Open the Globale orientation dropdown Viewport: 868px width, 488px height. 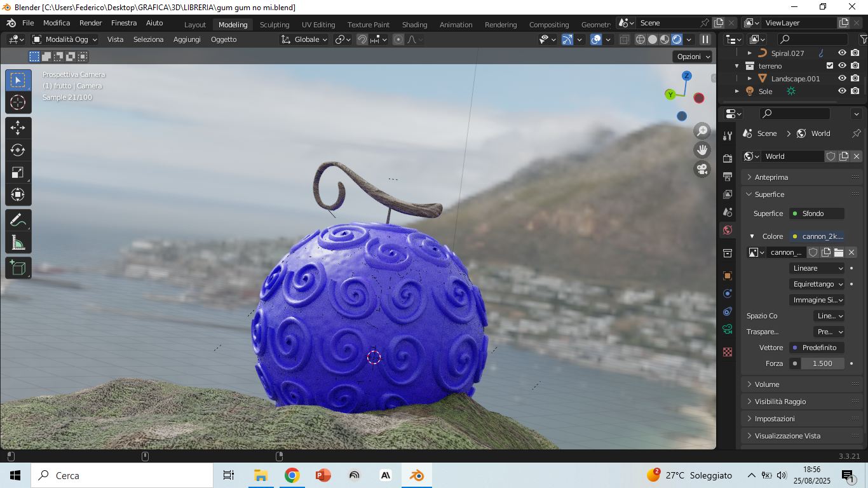(x=304, y=39)
